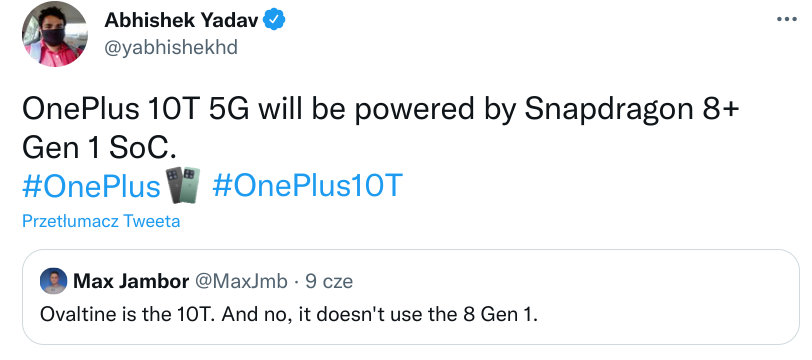Click Max Jambor's small avatar
The height and width of the screenshot is (360, 812).
53,281
